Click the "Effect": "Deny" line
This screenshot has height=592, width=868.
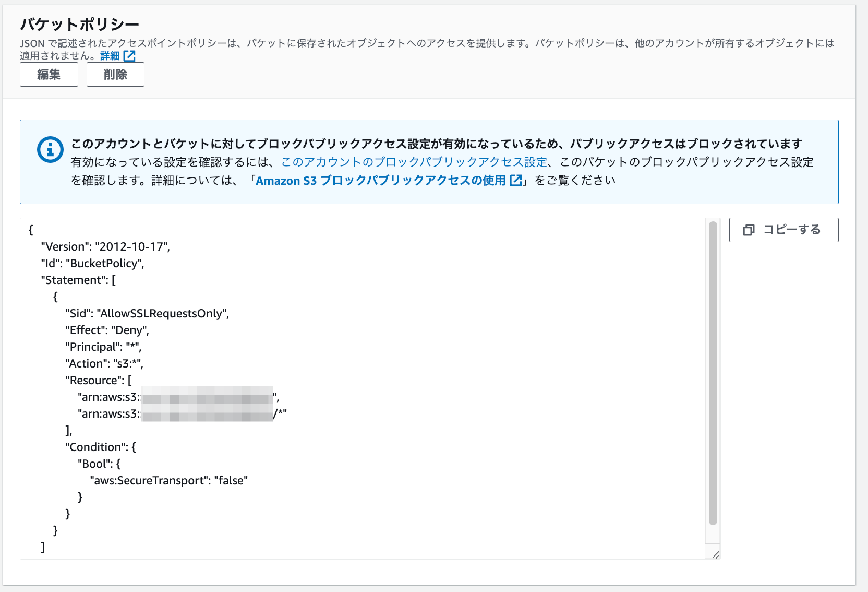106,330
